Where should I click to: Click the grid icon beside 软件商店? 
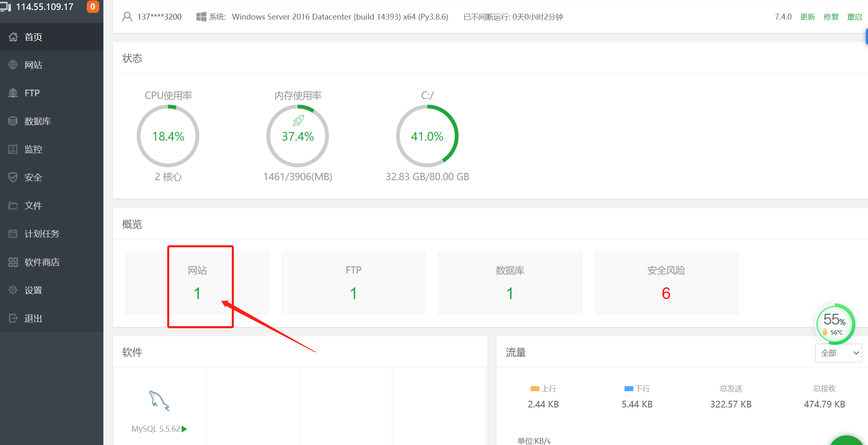(13, 262)
